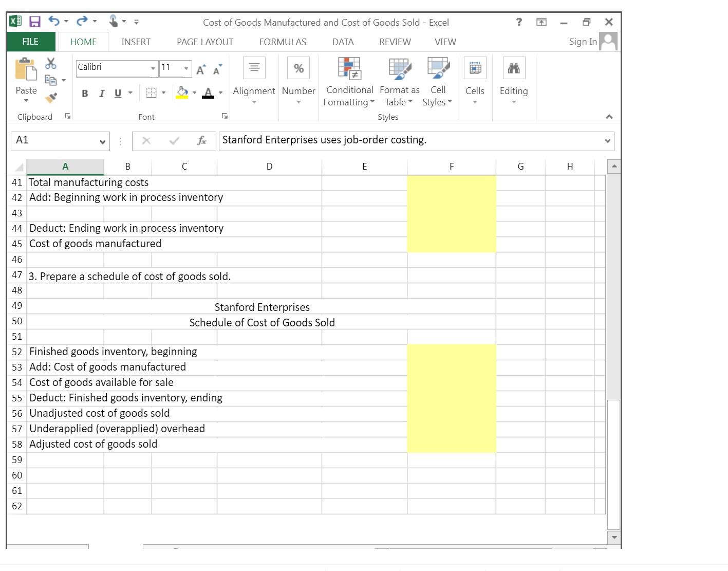Screen dimensions: 728x571
Task: Click the Select All corner triangle
Action: point(19,167)
